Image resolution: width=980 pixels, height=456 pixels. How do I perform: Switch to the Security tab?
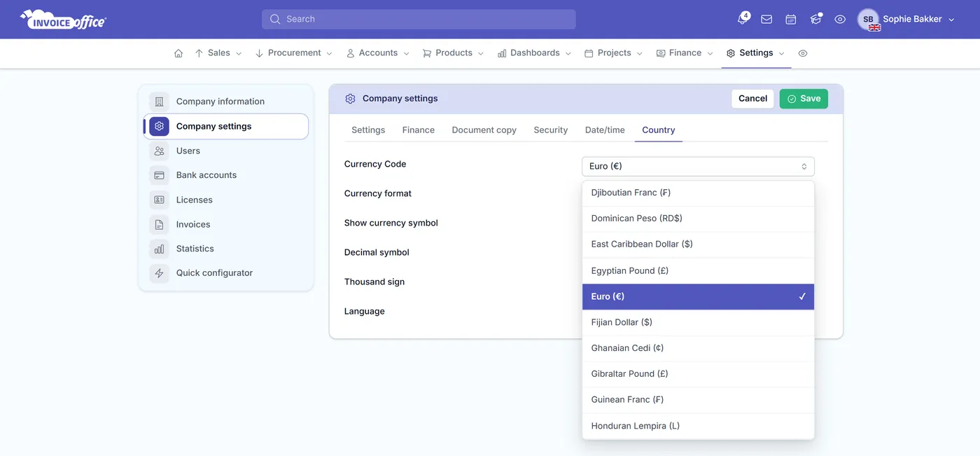[551, 130]
